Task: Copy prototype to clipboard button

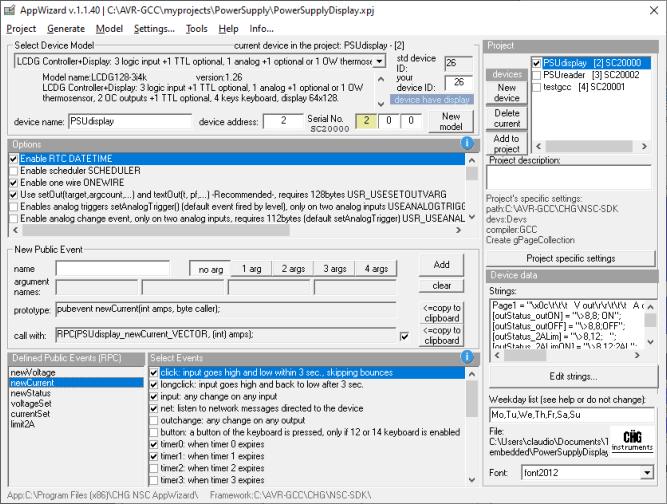Action: [441, 313]
